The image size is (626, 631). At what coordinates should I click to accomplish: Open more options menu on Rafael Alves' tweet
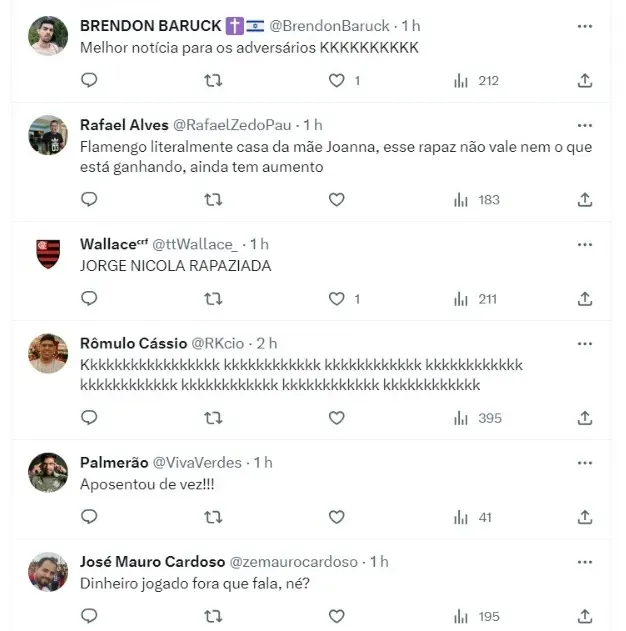pos(585,125)
